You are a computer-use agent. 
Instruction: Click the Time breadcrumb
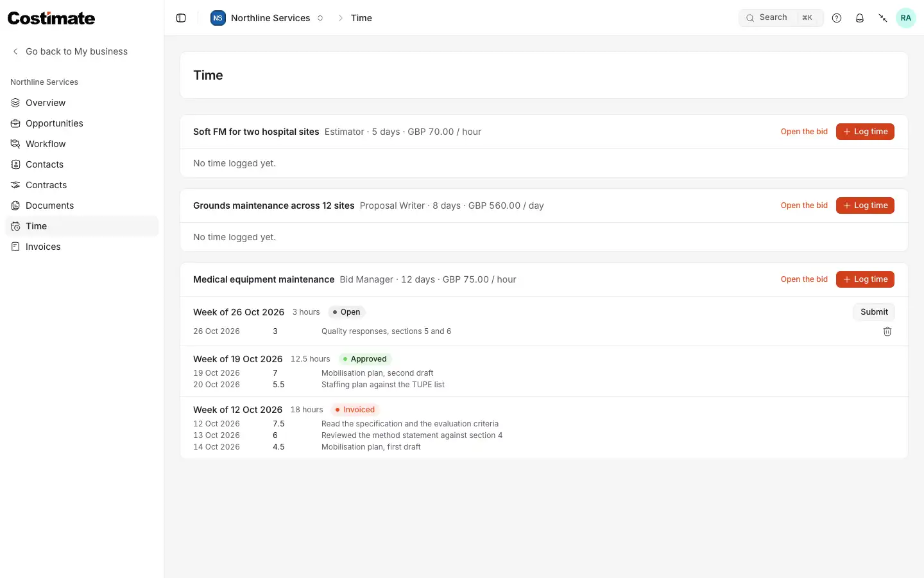pyautogui.click(x=361, y=18)
